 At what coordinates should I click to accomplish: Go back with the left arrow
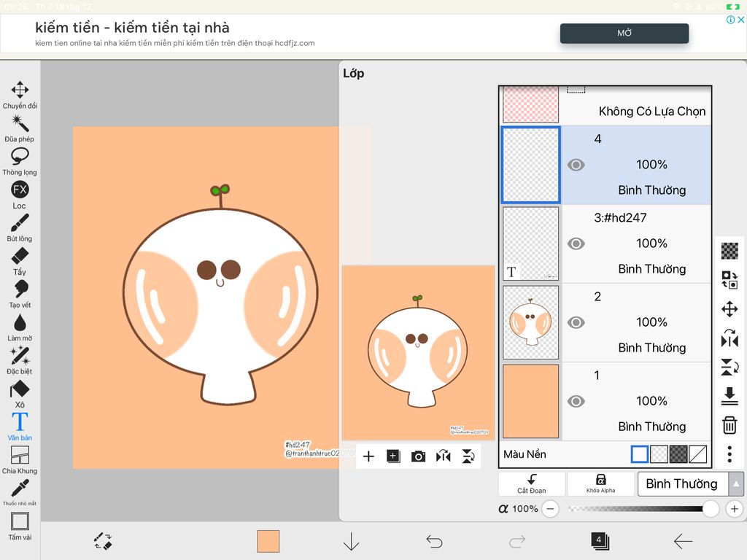point(683,542)
